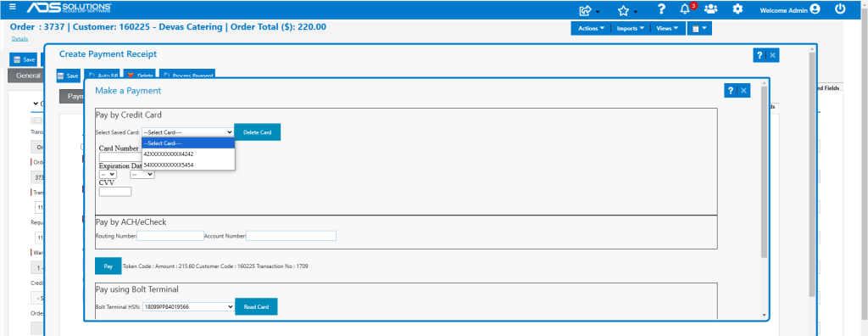Click the calendar icon dropdown button
Viewport: 868px width, 336px height.
click(x=699, y=29)
